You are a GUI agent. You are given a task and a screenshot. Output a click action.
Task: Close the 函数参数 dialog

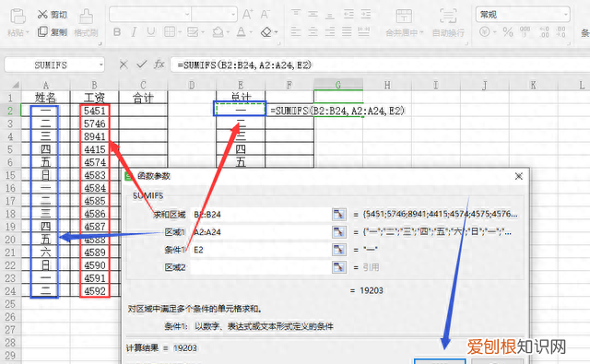tap(519, 176)
